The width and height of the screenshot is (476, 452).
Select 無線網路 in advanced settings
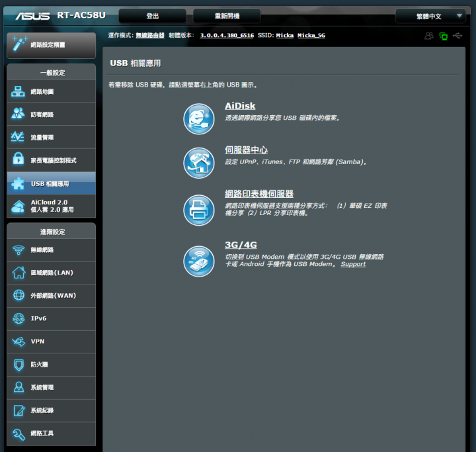pos(52,250)
